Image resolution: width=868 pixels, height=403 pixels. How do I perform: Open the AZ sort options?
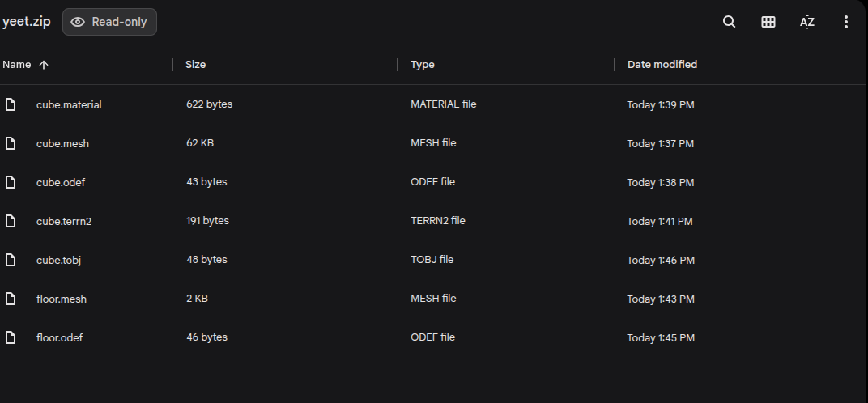(806, 22)
